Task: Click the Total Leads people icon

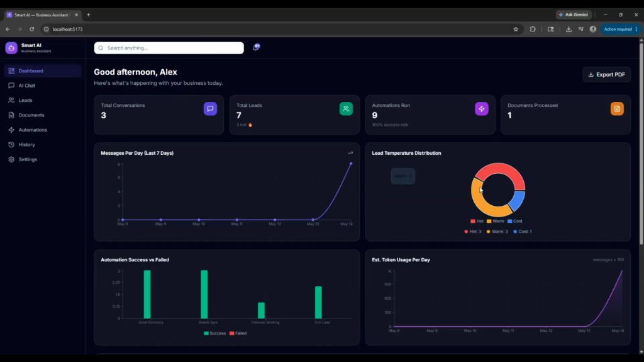Action: pyautogui.click(x=346, y=108)
